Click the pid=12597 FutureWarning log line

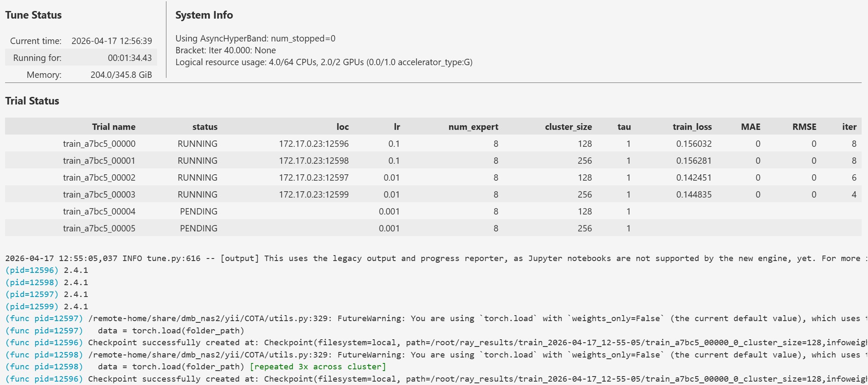pos(436,319)
